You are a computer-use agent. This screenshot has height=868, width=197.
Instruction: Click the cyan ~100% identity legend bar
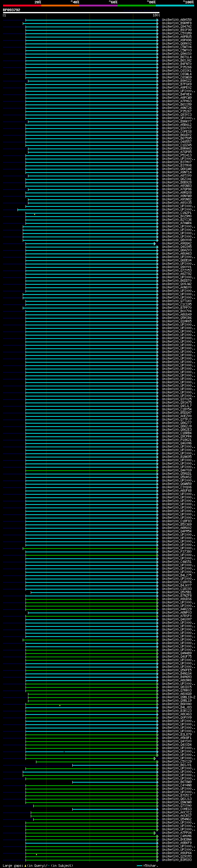pos(175,6)
